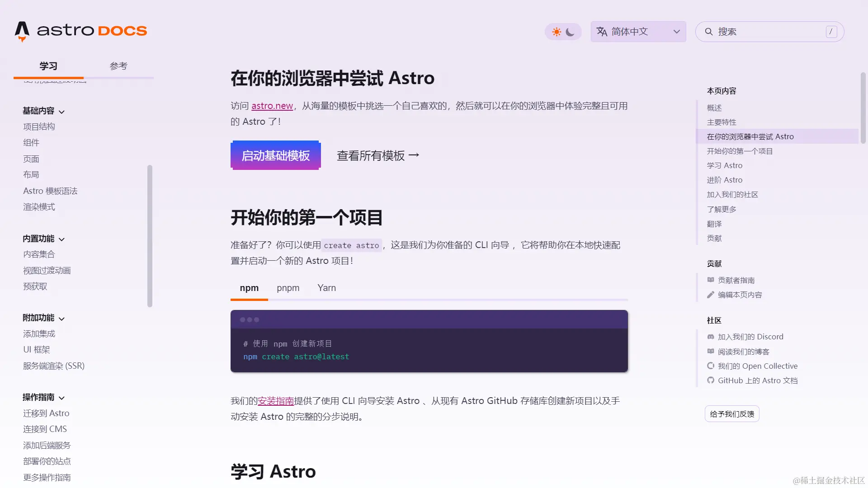Select the pnpm package manager tab
This screenshot has width=868, height=488.
tap(288, 288)
